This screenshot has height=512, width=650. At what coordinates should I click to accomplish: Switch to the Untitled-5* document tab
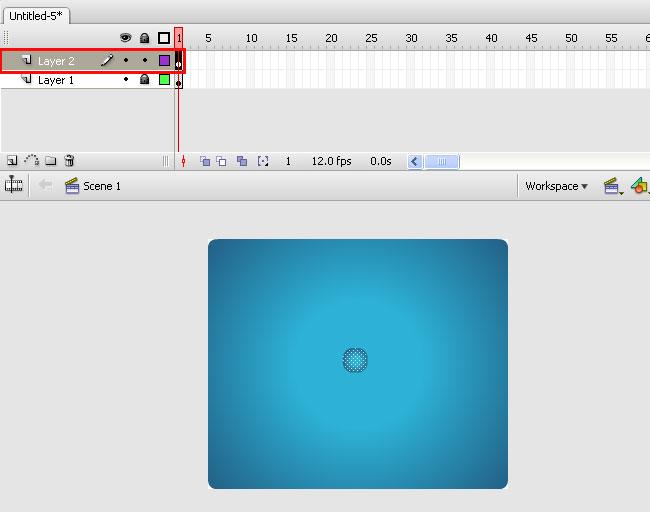tap(36, 16)
